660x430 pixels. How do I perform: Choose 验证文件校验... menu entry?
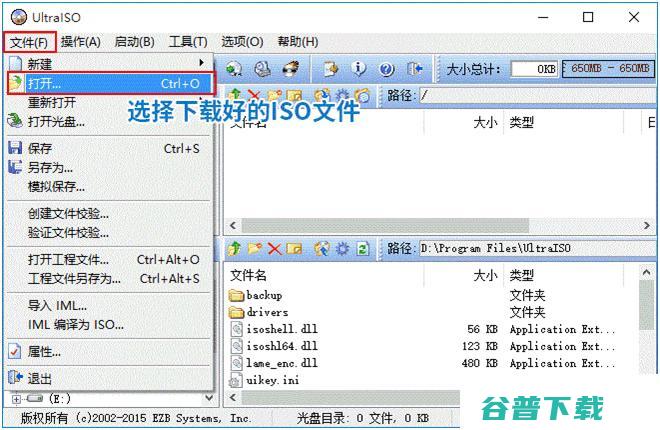109,232
